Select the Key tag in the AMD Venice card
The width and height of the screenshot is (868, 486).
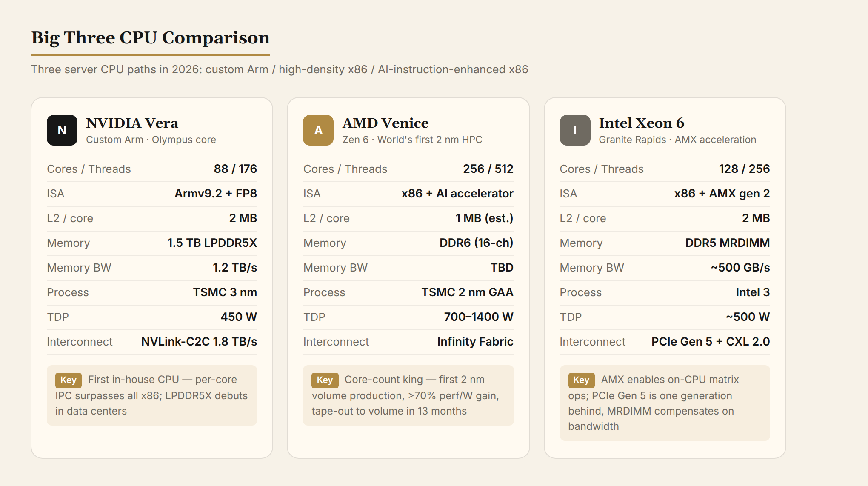pos(325,380)
